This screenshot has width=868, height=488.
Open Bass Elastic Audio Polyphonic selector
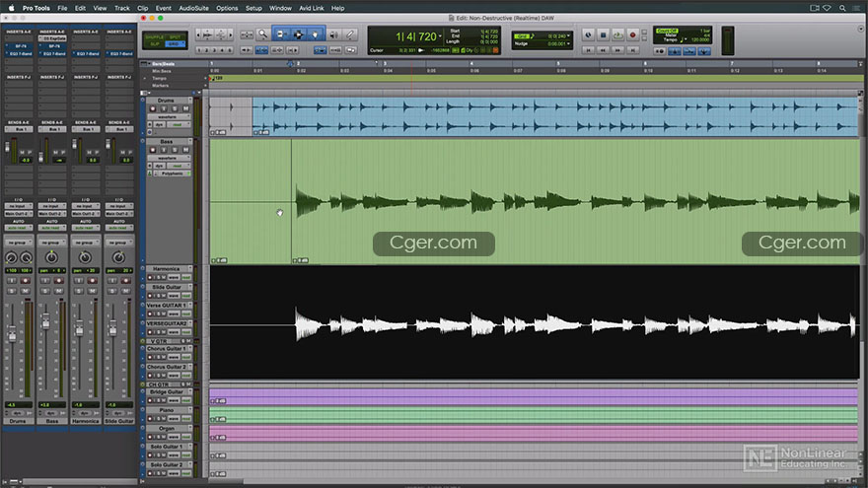coord(173,174)
